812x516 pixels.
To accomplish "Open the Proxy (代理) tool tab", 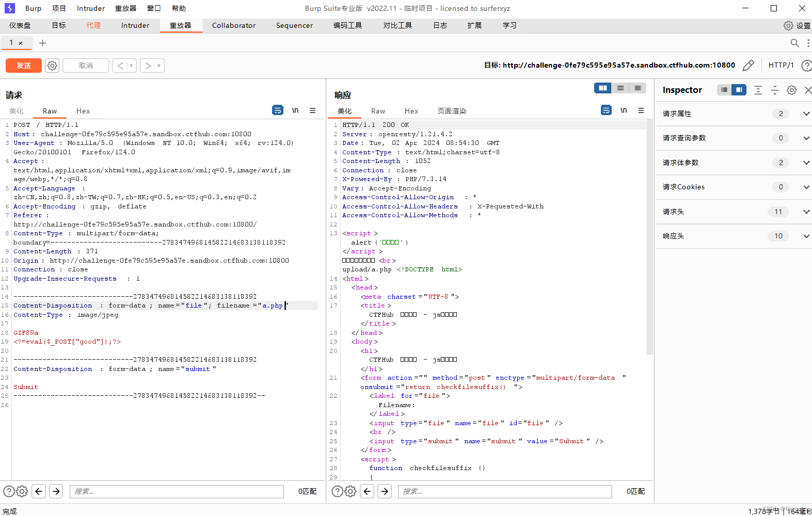I will 93,25.
